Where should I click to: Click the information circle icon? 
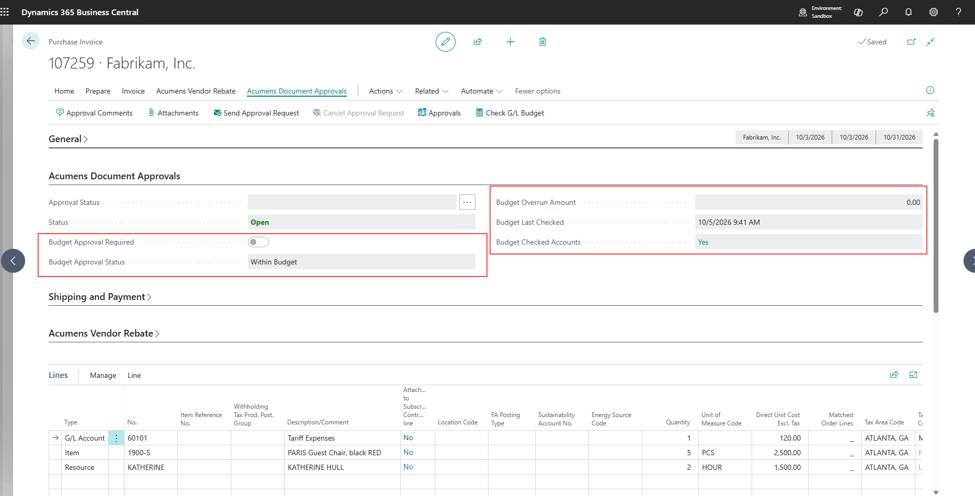click(x=930, y=90)
